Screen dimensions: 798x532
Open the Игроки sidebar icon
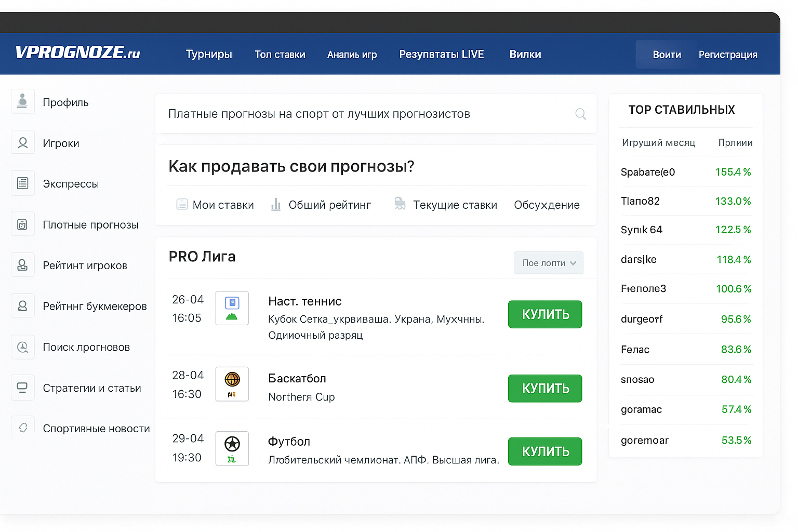coord(22,142)
